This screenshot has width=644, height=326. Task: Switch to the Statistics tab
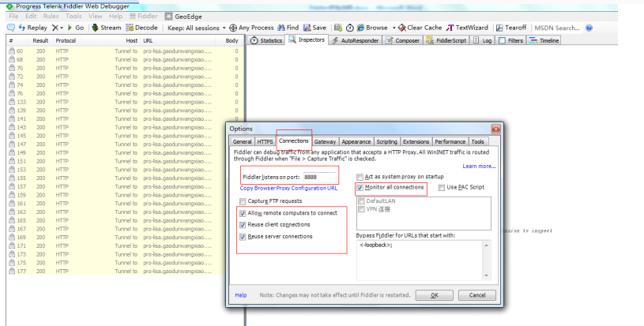(x=266, y=40)
